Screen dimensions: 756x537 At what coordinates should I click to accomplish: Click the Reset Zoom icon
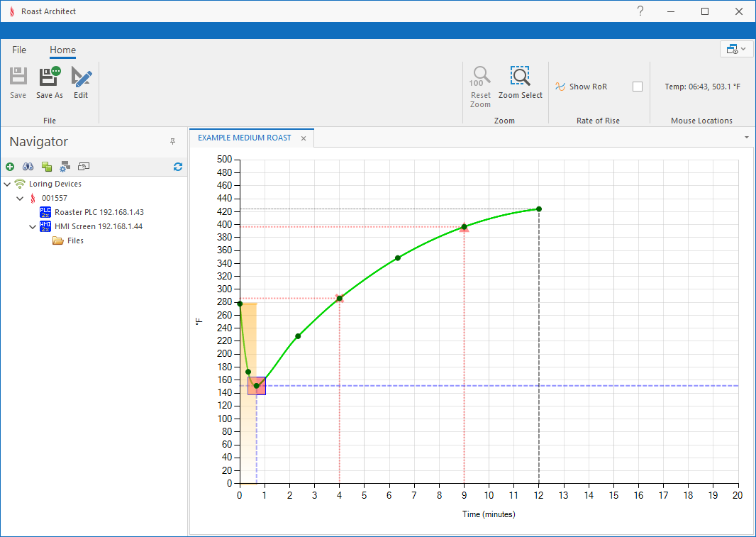click(x=481, y=77)
